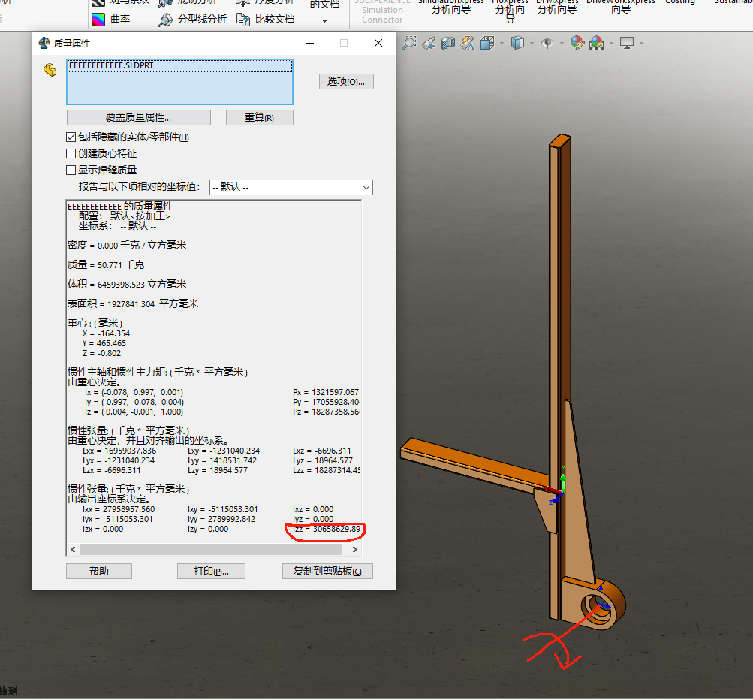Click the 复制到剪贴板 button
Screen dimensions: 753x700
[327, 572]
